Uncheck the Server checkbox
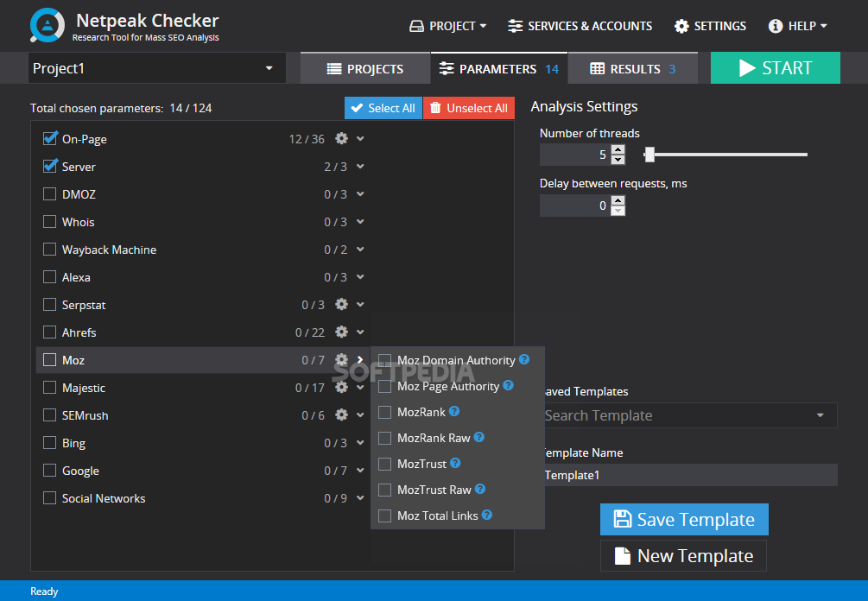The height and width of the screenshot is (601, 868). pos(50,166)
